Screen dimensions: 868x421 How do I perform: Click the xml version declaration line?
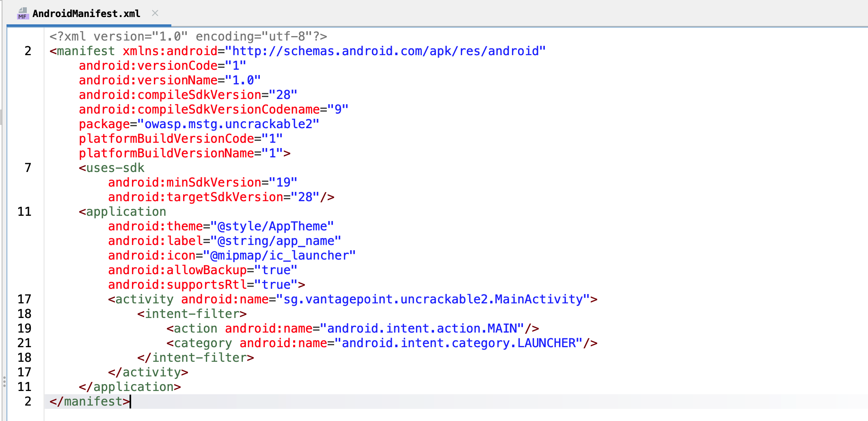[188, 37]
